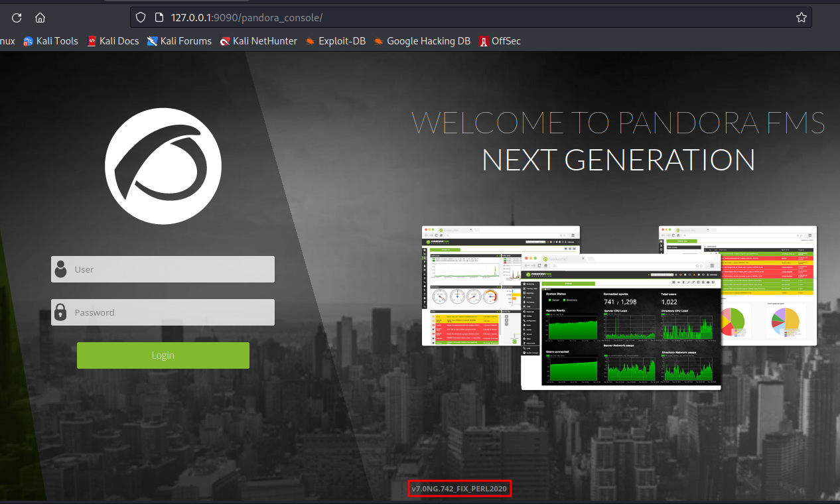
Task: Click the user silhouette icon in User field
Action: point(61,269)
